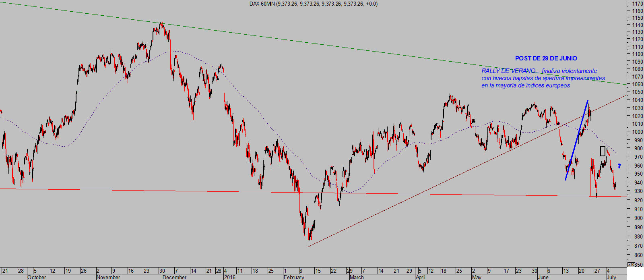Click the April month label
The height and width of the screenshot is (280, 644).
[420, 277]
